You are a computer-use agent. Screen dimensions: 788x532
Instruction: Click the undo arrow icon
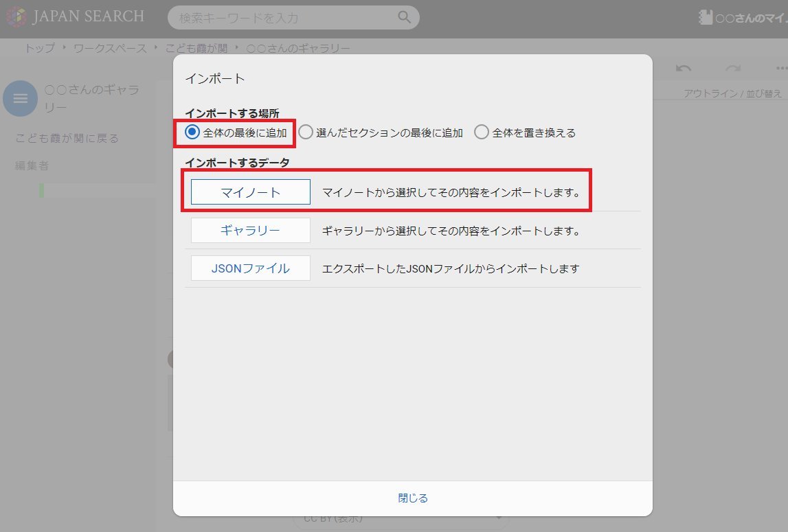click(683, 69)
